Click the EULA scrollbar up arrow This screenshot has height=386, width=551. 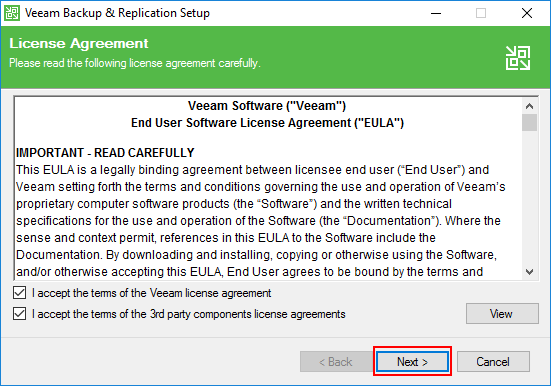point(529,106)
